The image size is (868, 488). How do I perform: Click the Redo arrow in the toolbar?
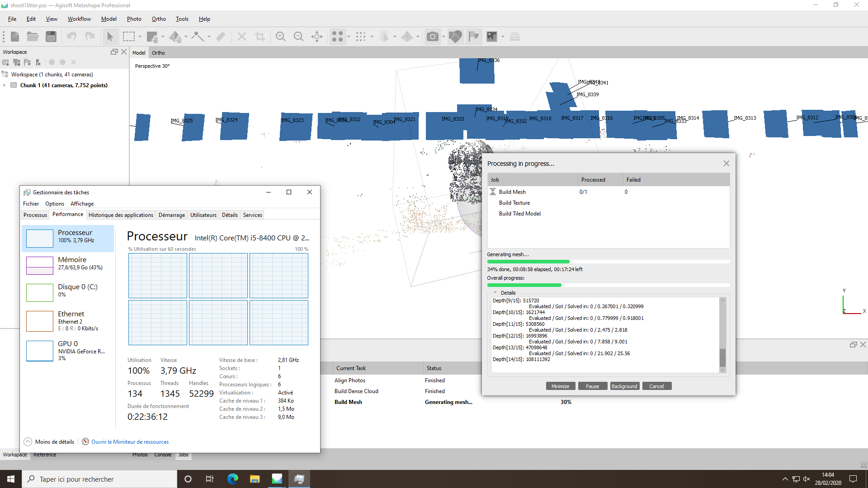click(x=90, y=37)
